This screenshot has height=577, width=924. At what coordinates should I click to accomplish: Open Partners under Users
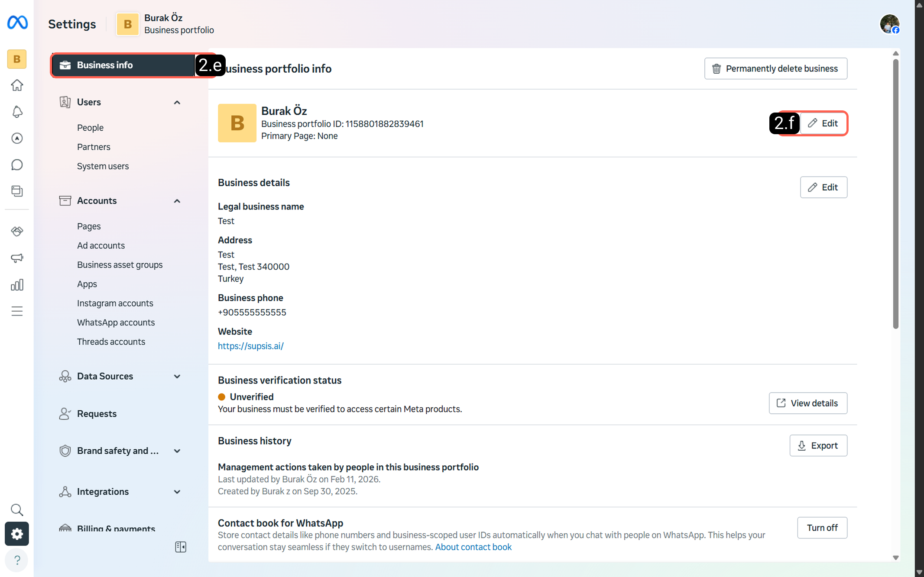(94, 147)
